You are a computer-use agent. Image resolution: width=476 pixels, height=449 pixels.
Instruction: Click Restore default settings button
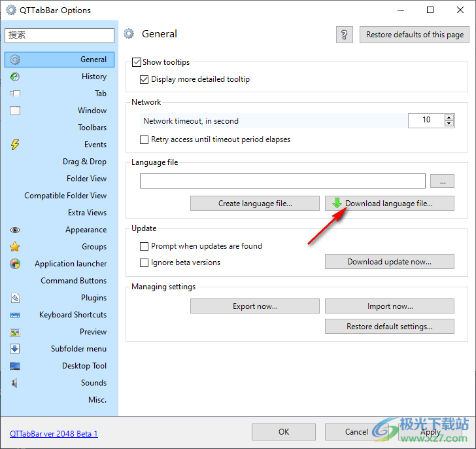[x=390, y=326]
